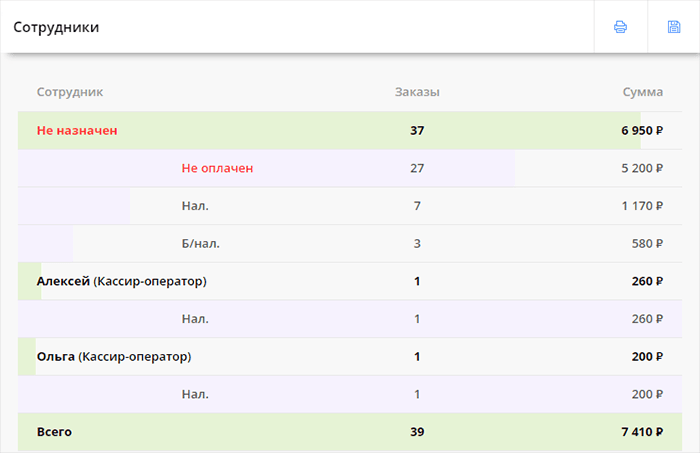Screen dimensions: 700x453
Task: Sort by Заказы column header
Action: click(417, 92)
